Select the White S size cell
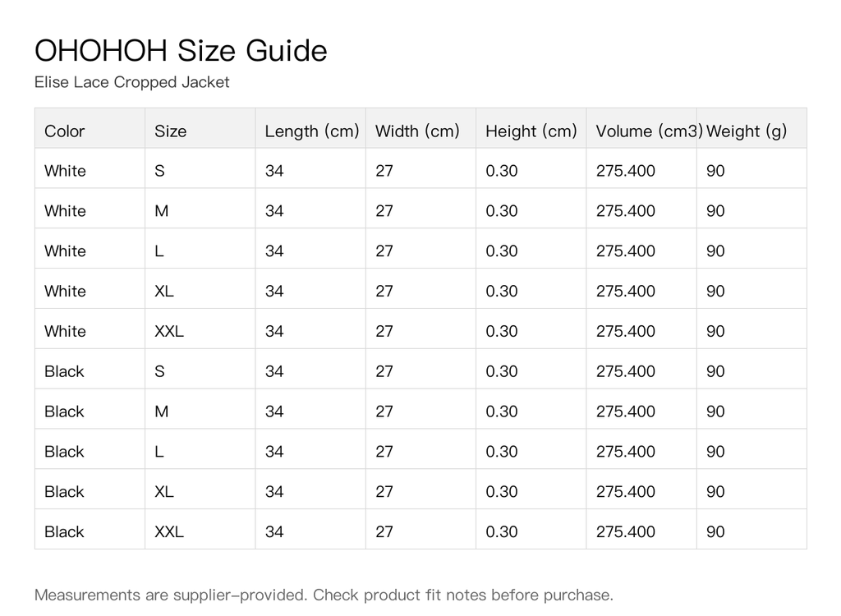This screenshot has width=841, height=616. coord(200,168)
